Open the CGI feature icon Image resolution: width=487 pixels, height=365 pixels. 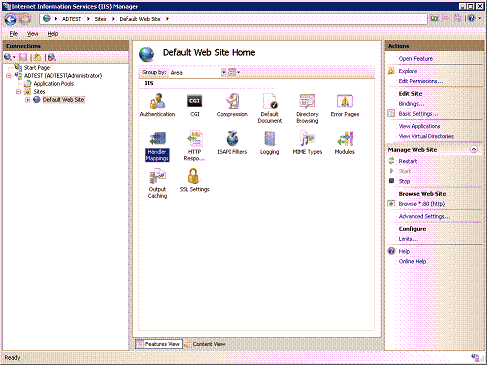(x=195, y=105)
